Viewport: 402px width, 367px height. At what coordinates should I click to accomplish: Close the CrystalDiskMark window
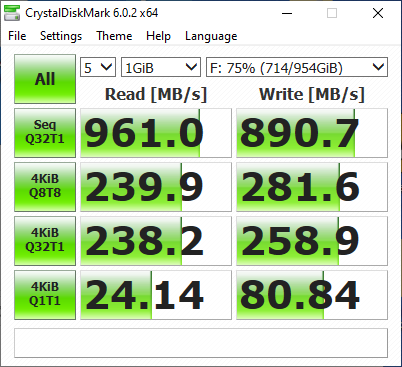tap(378, 13)
